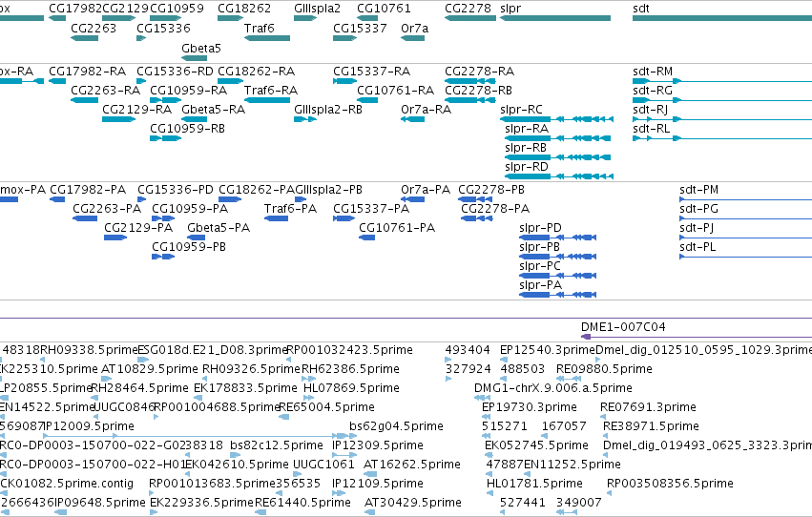Click transcript CG10959-RA

coord(188,90)
